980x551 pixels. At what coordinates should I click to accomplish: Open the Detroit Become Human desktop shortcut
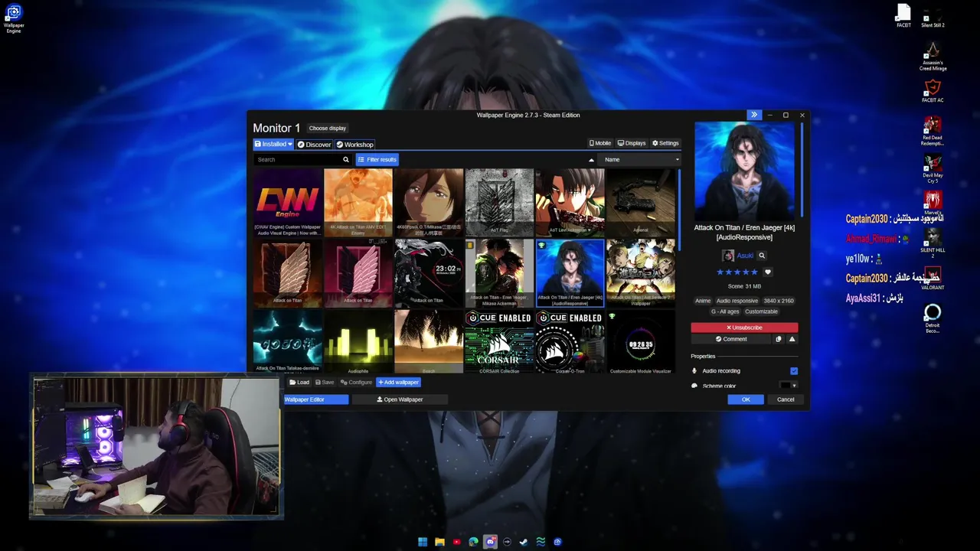coord(933,318)
